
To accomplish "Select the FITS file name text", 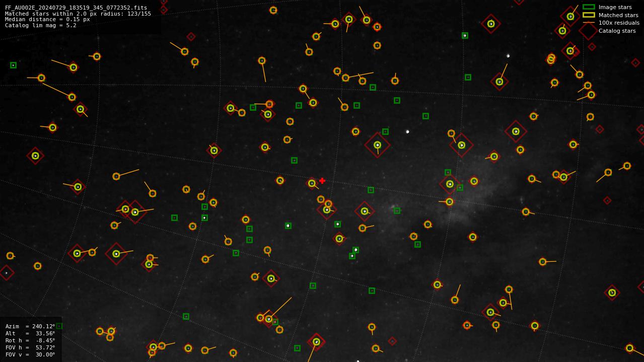I will (x=76, y=8).
